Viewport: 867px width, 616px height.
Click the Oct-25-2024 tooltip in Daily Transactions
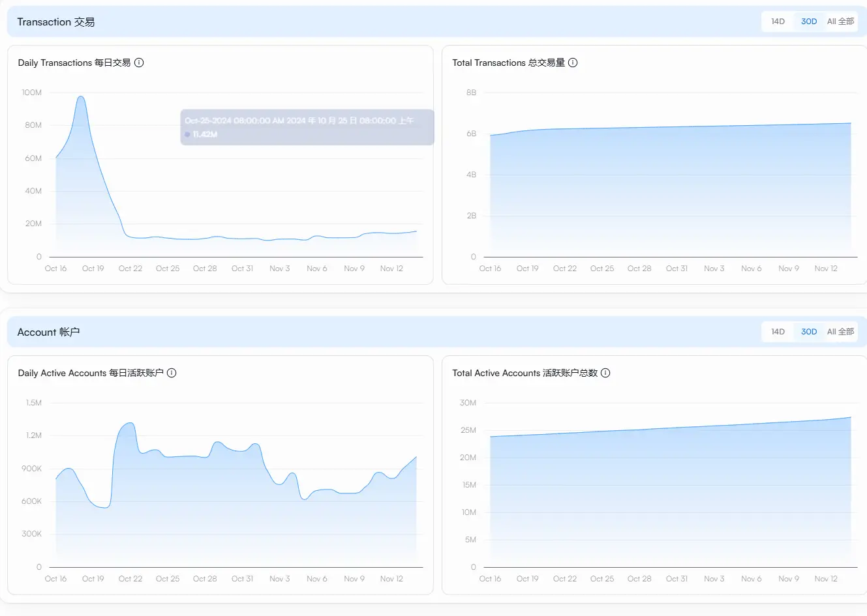[307, 127]
